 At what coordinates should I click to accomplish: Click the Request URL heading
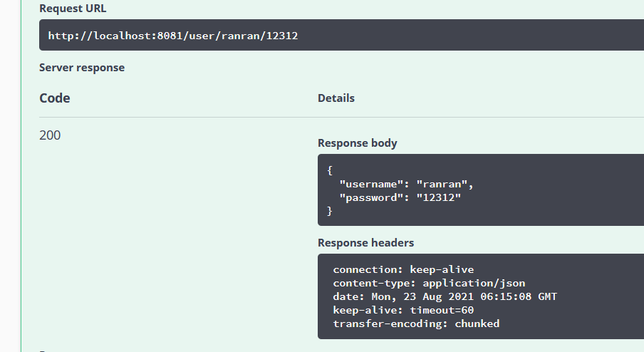pyautogui.click(x=73, y=9)
